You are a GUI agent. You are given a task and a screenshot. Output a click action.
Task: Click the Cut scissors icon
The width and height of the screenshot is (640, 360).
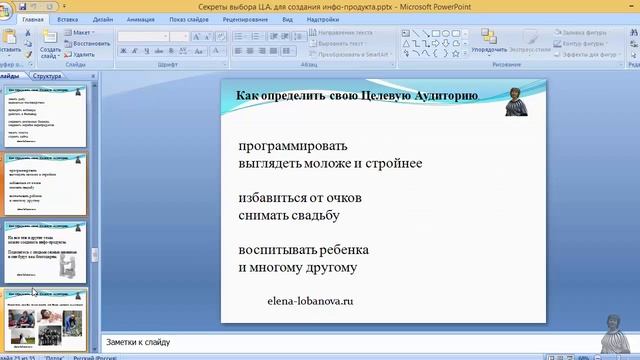click(28, 33)
